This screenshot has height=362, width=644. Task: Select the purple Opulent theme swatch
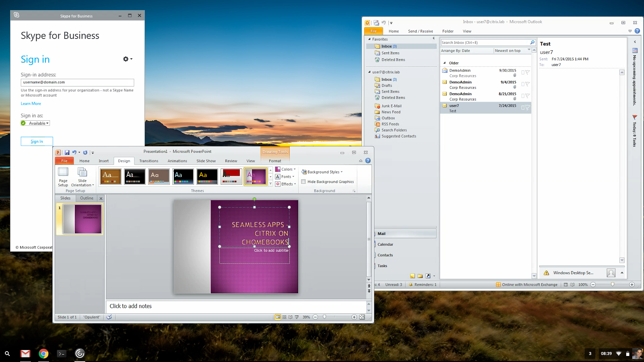click(255, 177)
